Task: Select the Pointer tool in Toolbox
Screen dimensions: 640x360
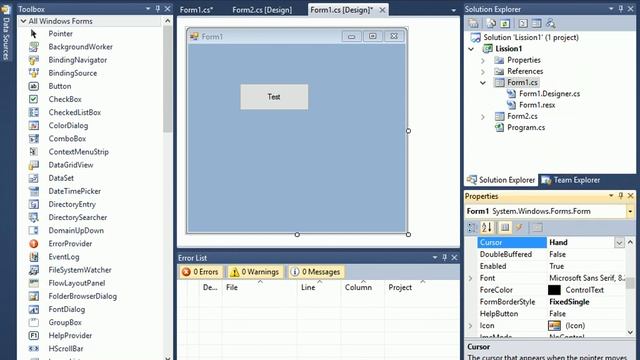Action: [x=60, y=33]
